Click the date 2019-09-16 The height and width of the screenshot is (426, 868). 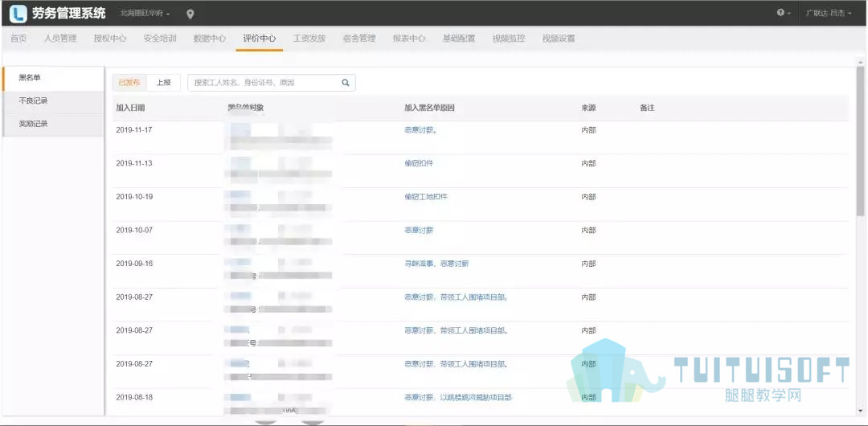[x=134, y=264]
